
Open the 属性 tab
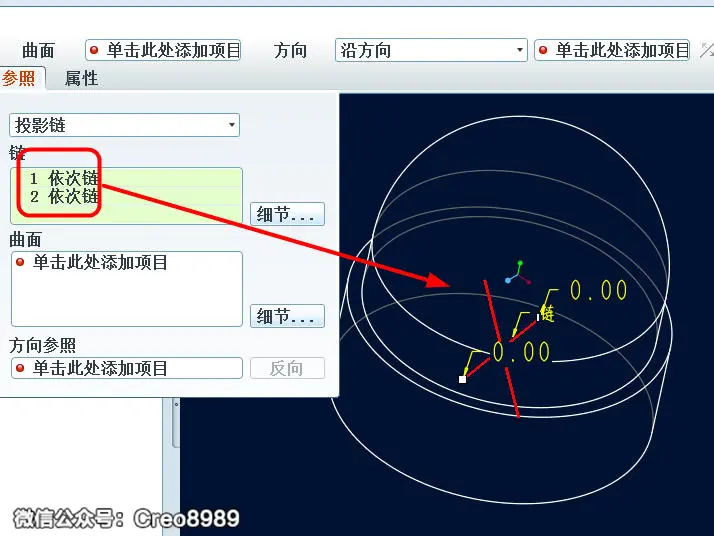(82, 78)
